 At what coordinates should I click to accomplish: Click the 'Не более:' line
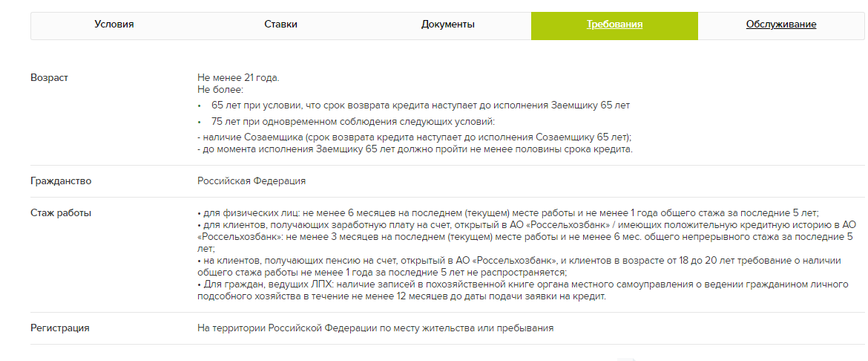coord(217,89)
